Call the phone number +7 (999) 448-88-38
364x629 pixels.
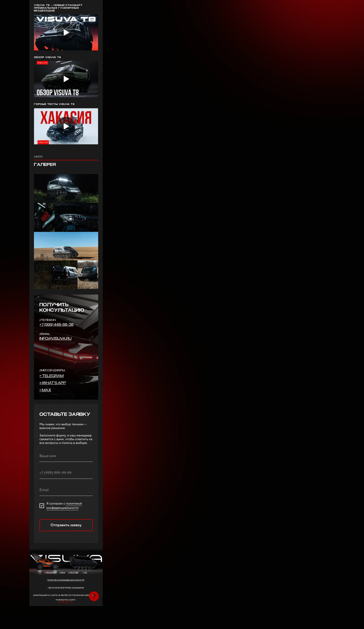(x=56, y=325)
